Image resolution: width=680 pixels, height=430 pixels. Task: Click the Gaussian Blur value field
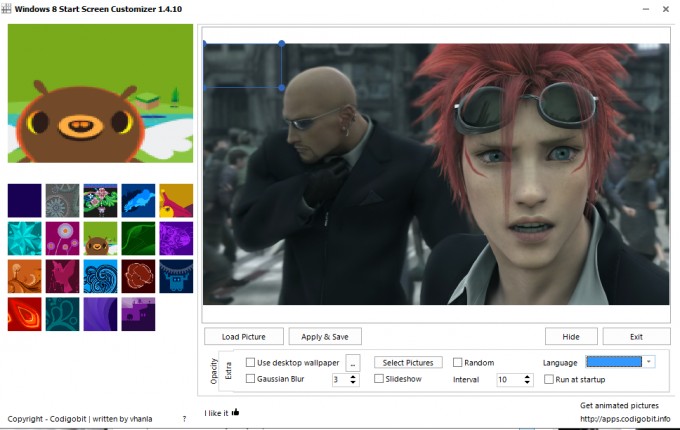(340, 380)
